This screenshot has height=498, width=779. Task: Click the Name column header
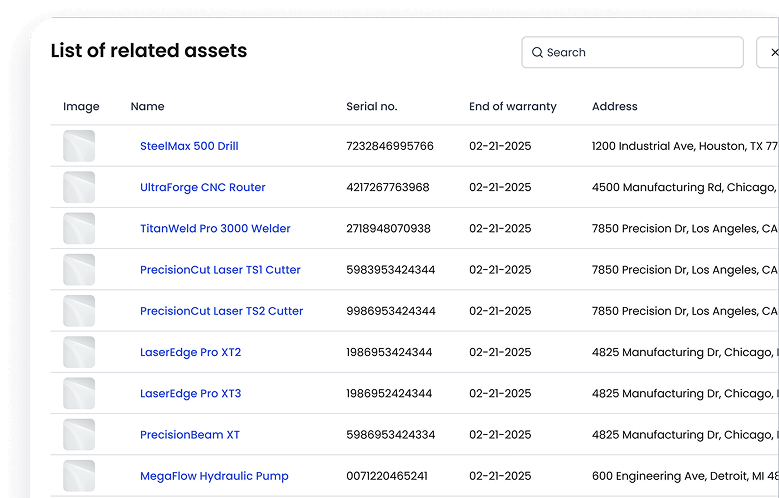(147, 106)
